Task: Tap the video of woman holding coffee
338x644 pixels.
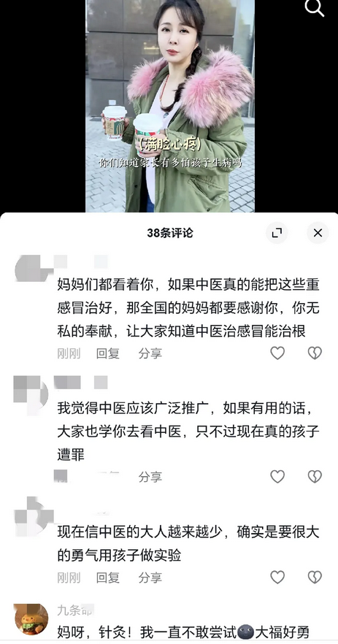Action: [170, 106]
